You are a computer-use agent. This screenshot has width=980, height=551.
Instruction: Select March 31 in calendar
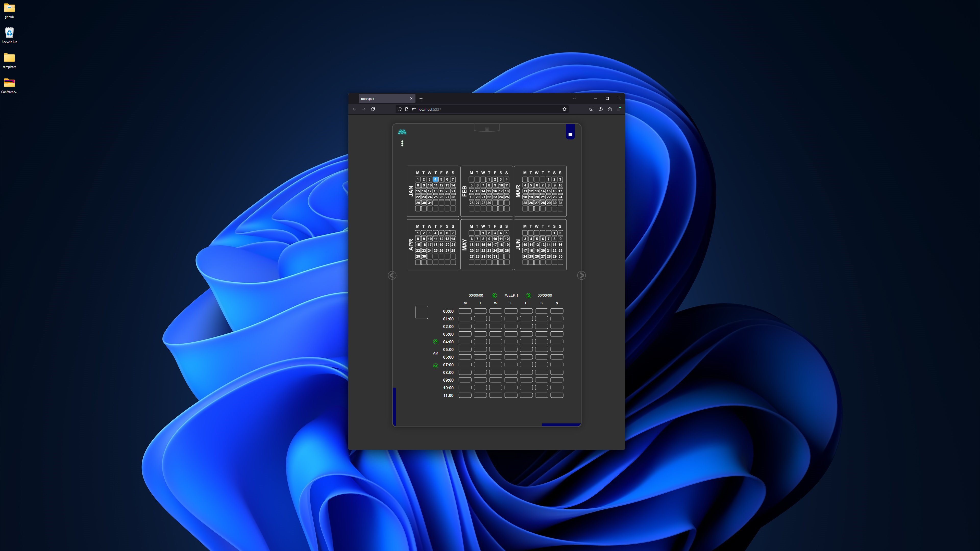coord(560,203)
